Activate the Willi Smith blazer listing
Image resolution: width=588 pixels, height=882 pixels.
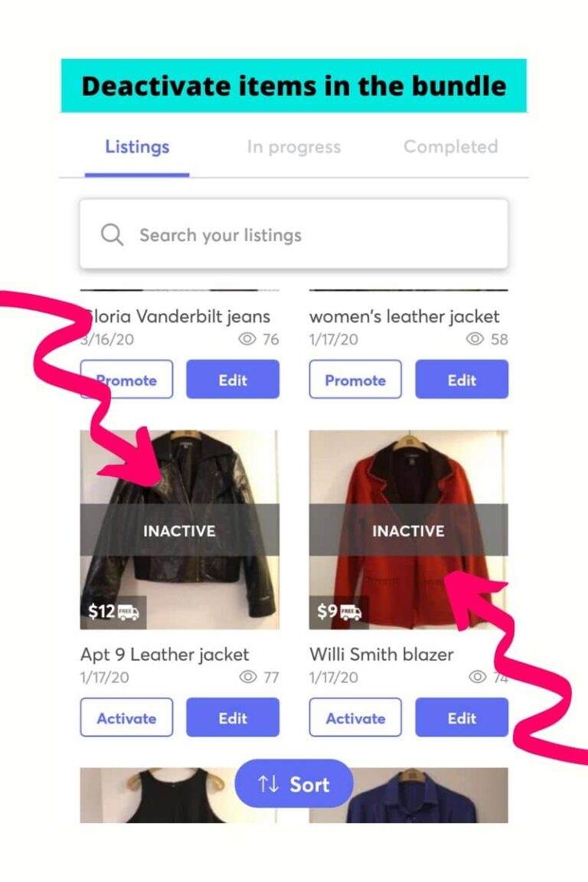point(355,717)
